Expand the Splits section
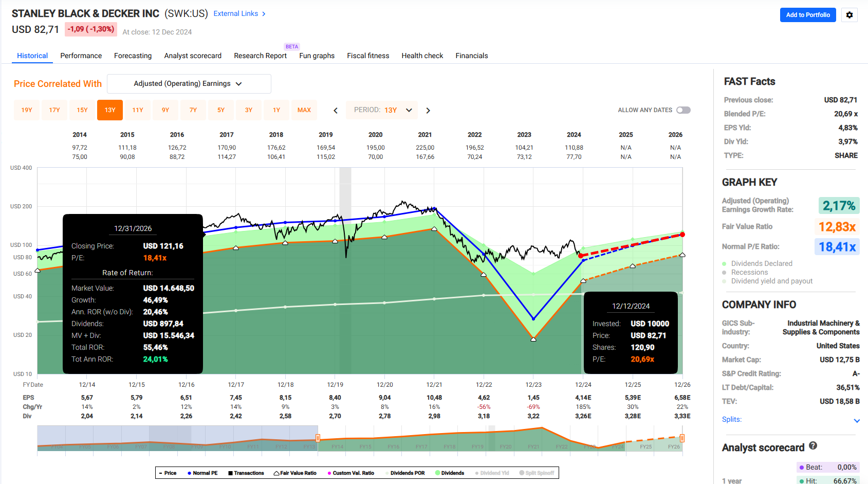The height and width of the screenshot is (484, 868). 857,420
